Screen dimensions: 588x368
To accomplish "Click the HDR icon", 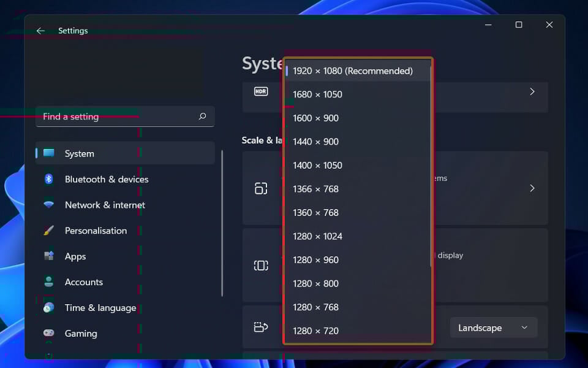I will pos(261,91).
